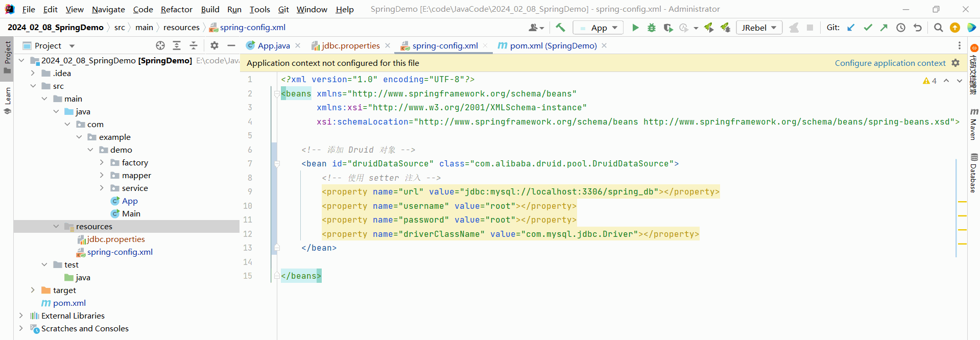The image size is (980, 340).
Task: Expand the factory package folder
Action: (x=102, y=162)
